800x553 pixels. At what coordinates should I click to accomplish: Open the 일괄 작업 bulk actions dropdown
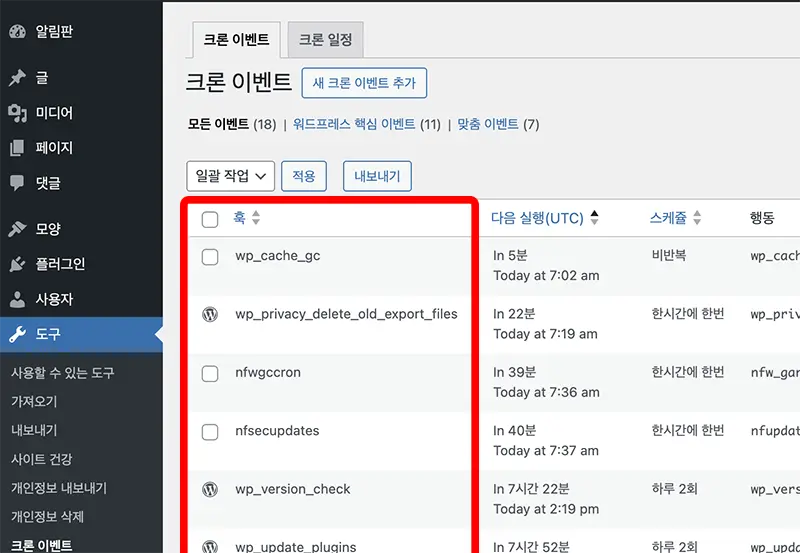tap(231, 176)
